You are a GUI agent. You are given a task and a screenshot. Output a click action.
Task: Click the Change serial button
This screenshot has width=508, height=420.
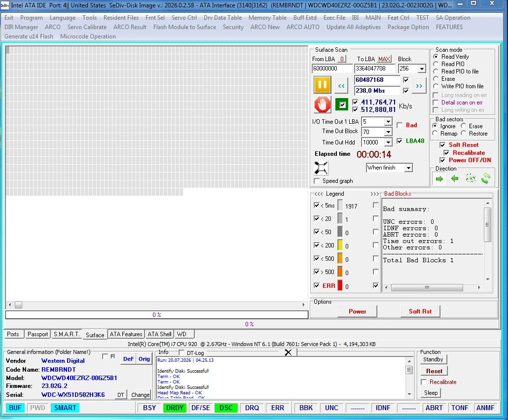tap(140, 395)
